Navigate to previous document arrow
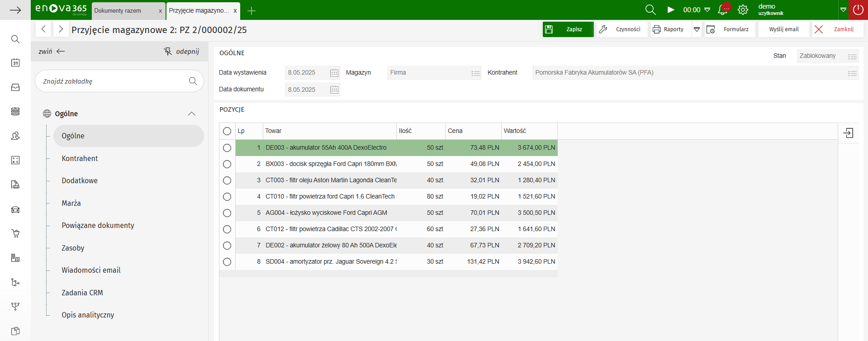The height and width of the screenshot is (341, 868). 43,29
